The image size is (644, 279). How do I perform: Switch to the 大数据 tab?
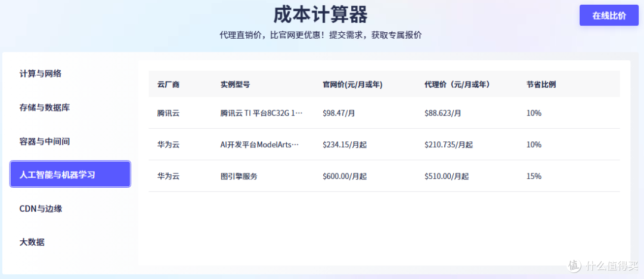32,242
